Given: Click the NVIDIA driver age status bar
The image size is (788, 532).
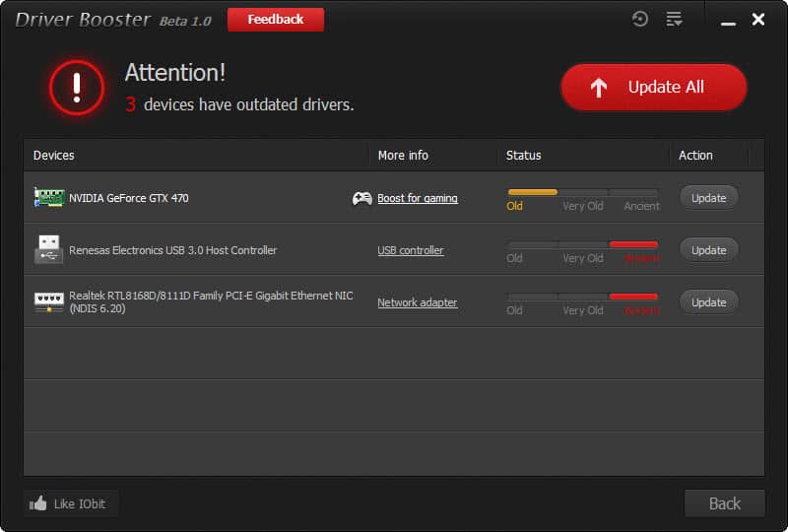Looking at the screenshot, I should tap(582, 192).
